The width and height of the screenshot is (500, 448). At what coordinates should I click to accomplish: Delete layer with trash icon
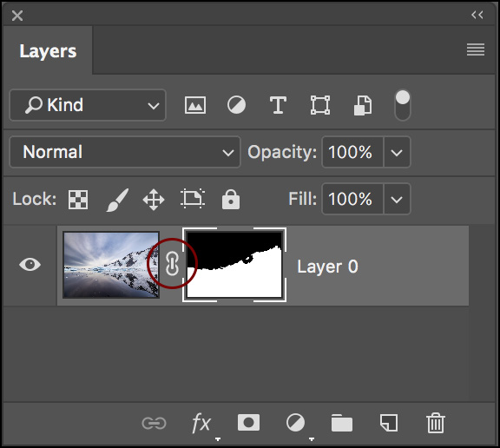coord(436,423)
